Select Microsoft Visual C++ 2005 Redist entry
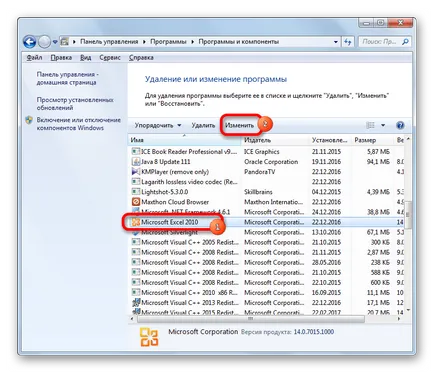The height and width of the screenshot is (373, 434). click(x=190, y=242)
